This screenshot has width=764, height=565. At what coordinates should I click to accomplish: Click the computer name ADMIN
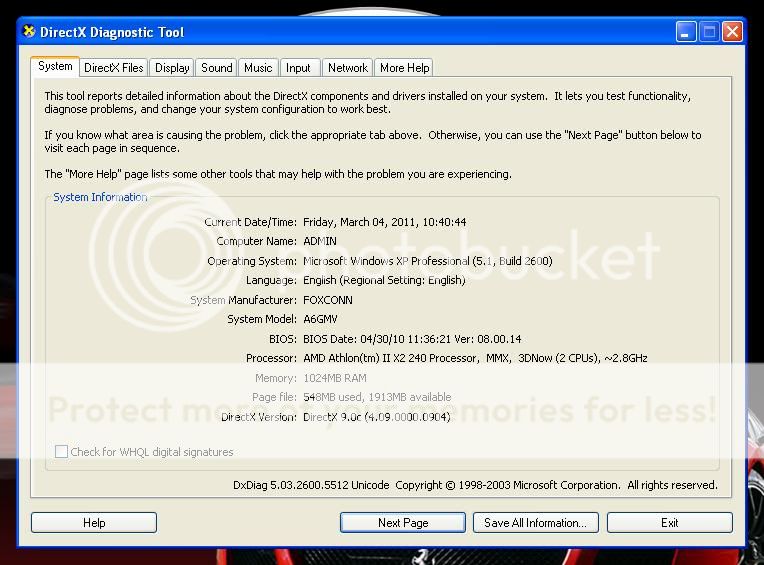pos(320,241)
